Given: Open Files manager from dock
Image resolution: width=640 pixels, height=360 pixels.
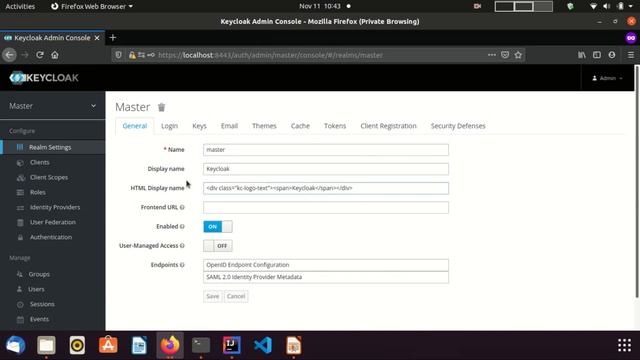Looking at the screenshot, I should tap(47, 345).
